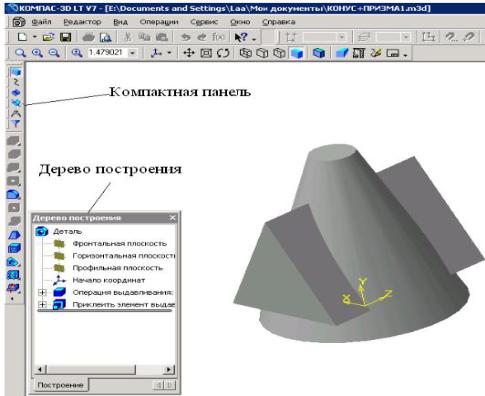Switch display to thin hidden lines mode

point(279,53)
